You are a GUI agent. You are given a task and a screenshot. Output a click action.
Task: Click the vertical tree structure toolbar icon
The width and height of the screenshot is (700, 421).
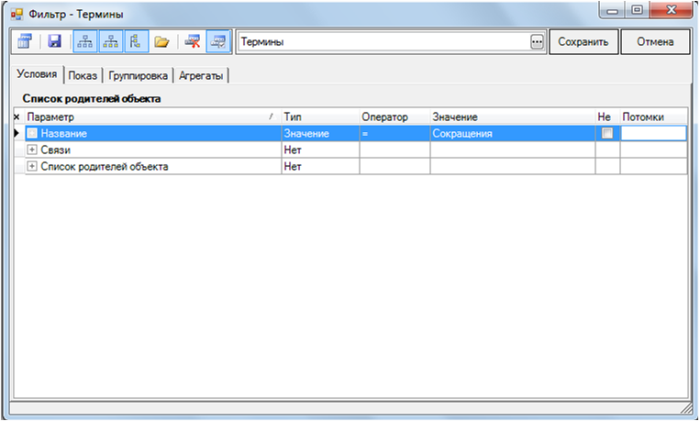pos(137,42)
